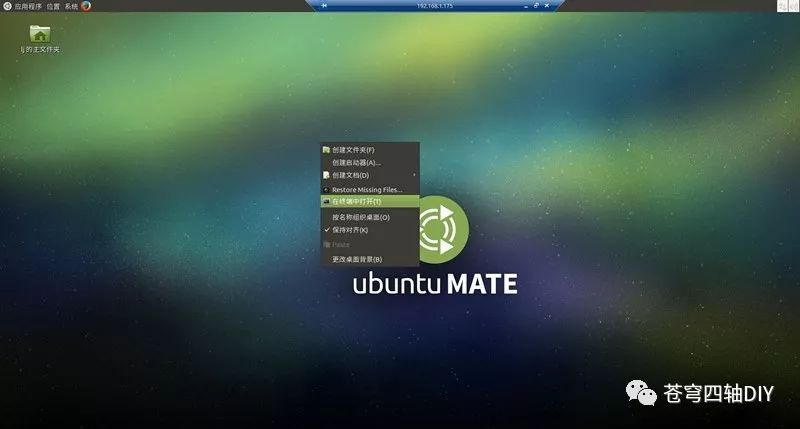This screenshot has height=429, width=800.
Task: Click the pin icon on remote connection bar
Action: (324, 6)
